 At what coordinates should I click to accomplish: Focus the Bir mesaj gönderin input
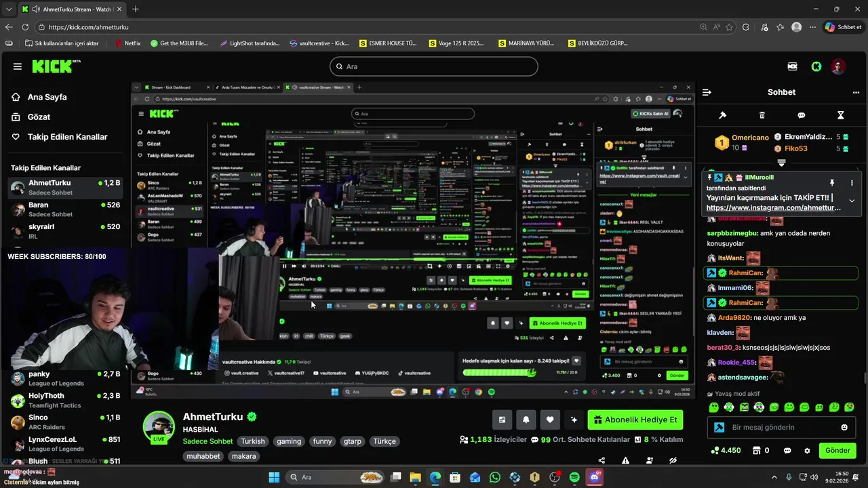(781, 427)
